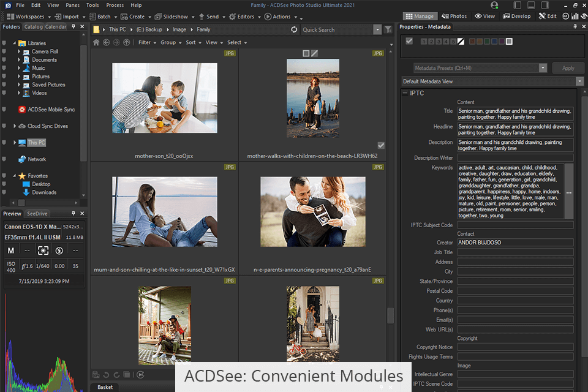The width and height of the screenshot is (588, 392).
Task: Click the user account icon in title bar
Action: click(494, 5)
